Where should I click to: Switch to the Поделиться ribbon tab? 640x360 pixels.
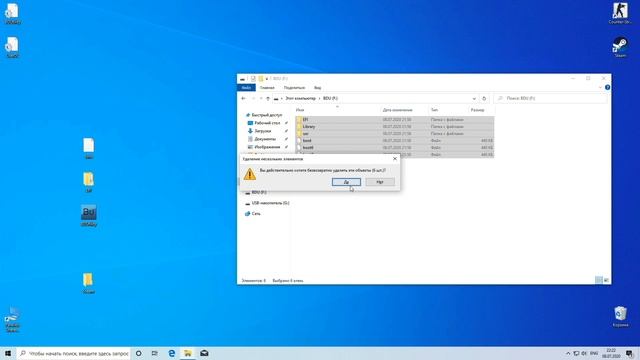pos(294,87)
